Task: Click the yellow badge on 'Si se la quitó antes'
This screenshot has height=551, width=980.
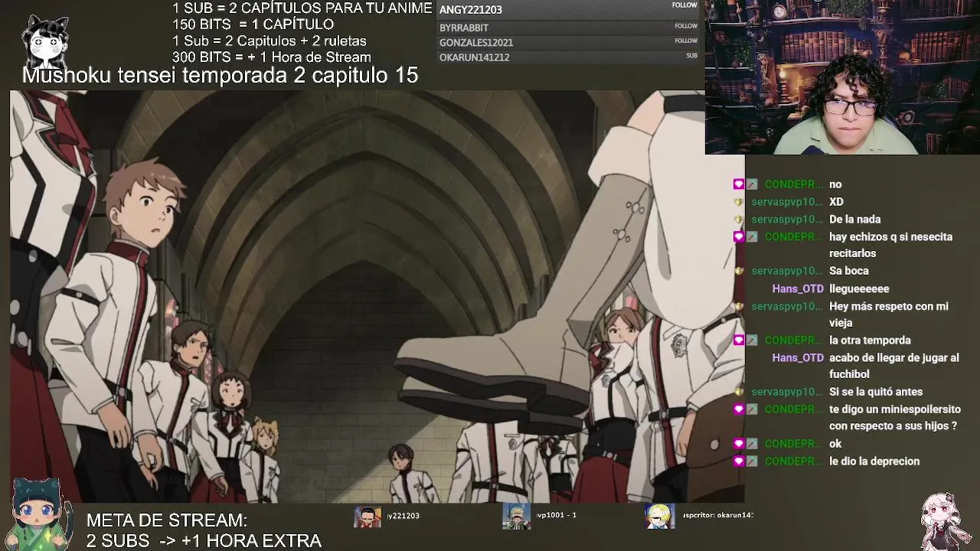Action: [x=739, y=392]
